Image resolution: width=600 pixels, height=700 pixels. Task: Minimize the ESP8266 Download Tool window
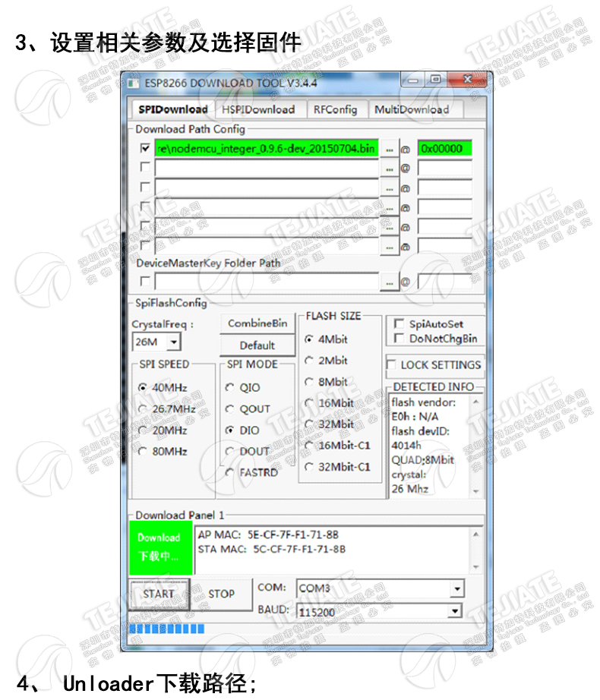(x=412, y=80)
